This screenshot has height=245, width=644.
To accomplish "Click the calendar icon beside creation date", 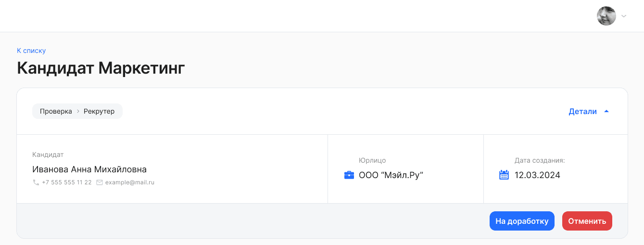I will point(504,175).
